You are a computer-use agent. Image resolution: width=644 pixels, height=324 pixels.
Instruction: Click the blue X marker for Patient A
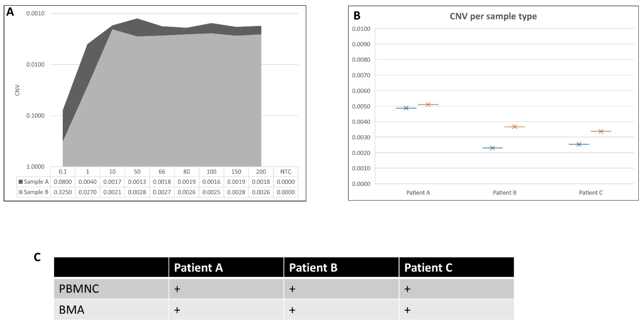pyautogui.click(x=406, y=108)
